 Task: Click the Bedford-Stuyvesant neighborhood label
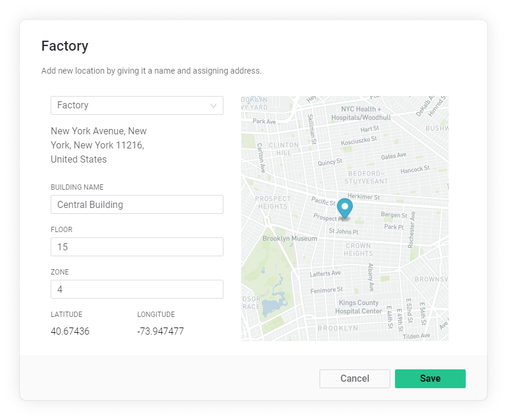coord(364,177)
